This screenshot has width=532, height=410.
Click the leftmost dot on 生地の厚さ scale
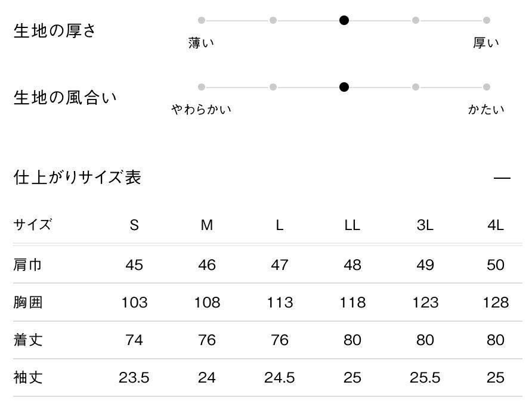pyautogui.click(x=202, y=20)
